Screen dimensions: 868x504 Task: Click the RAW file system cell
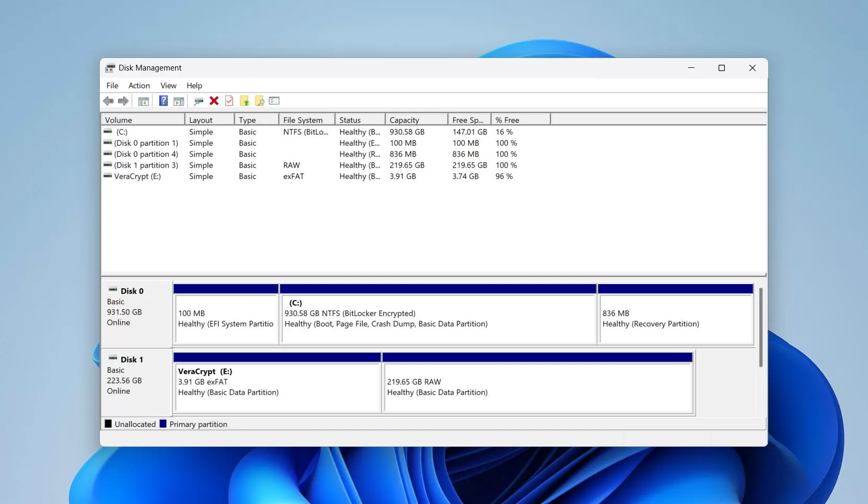tap(292, 165)
